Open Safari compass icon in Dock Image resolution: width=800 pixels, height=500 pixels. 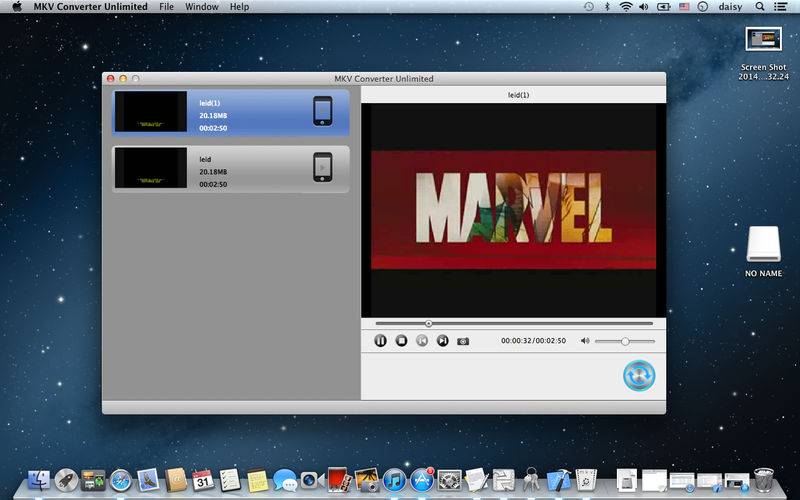(x=121, y=481)
